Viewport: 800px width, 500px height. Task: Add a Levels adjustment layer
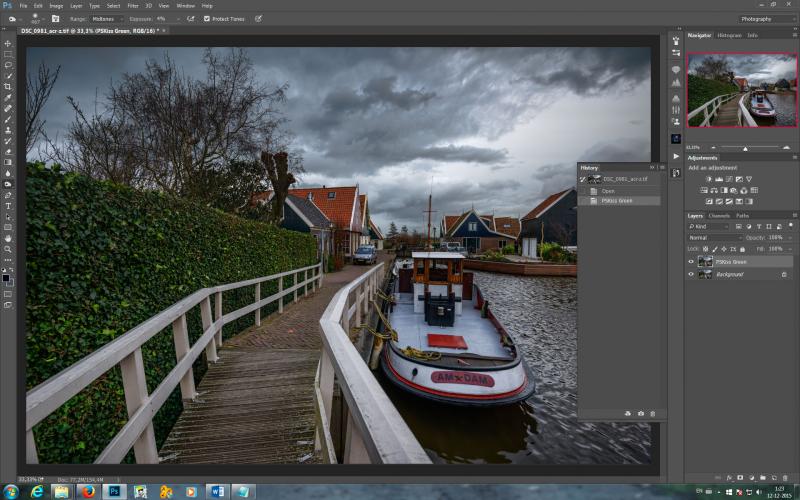[719, 179]
